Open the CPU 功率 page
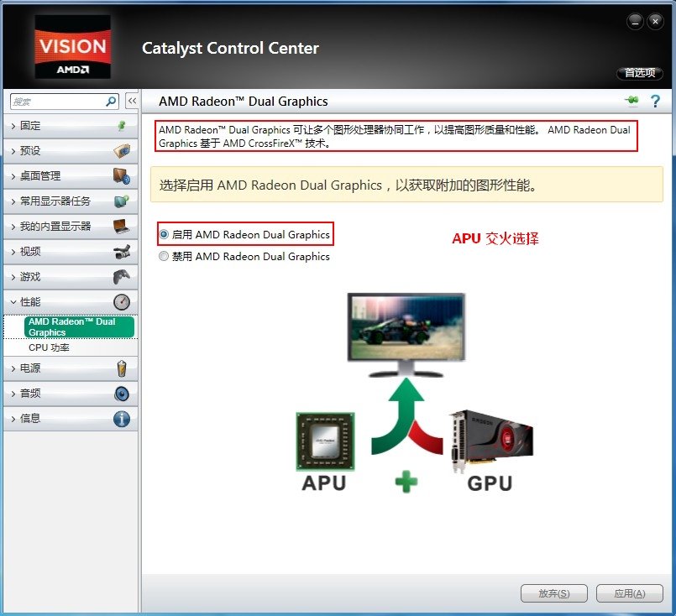The height and width of the screenshot is (616, 676). coord(49,347)
